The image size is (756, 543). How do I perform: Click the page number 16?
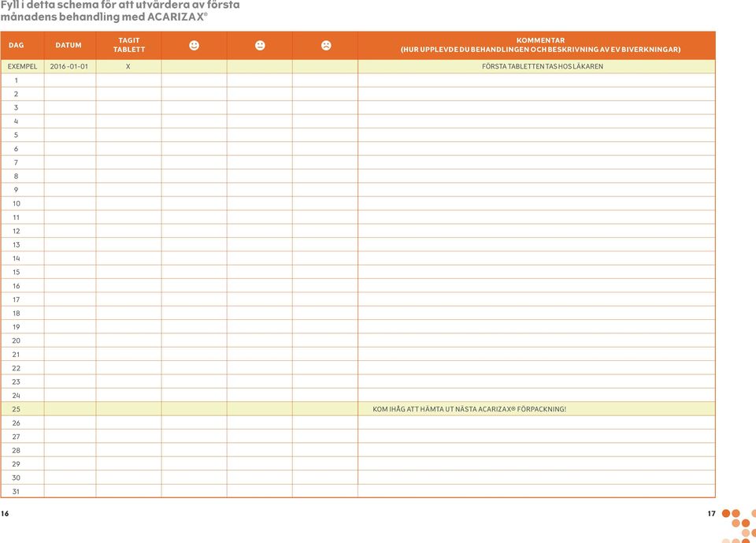pos(5,514)
